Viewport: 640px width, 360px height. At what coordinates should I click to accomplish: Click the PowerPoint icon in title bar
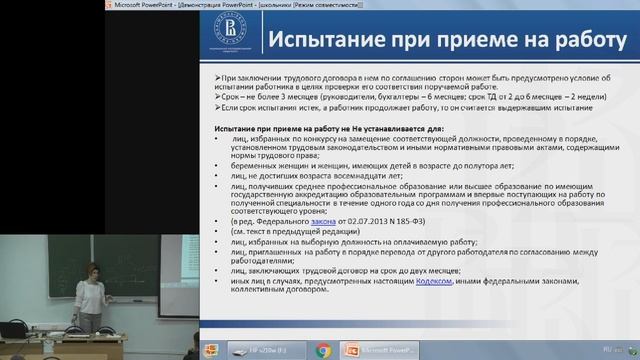click(x=109, y=4)
